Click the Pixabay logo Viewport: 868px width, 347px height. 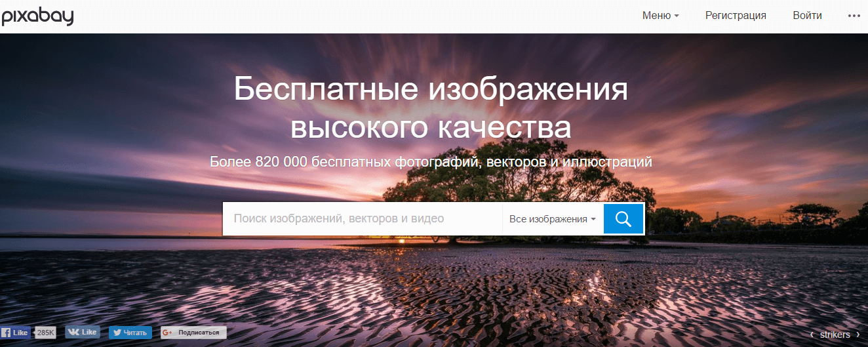tap(37, 16)
